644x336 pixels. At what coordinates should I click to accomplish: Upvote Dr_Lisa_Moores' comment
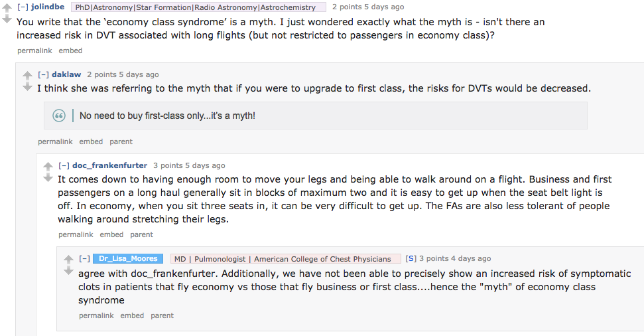point(68,259)
